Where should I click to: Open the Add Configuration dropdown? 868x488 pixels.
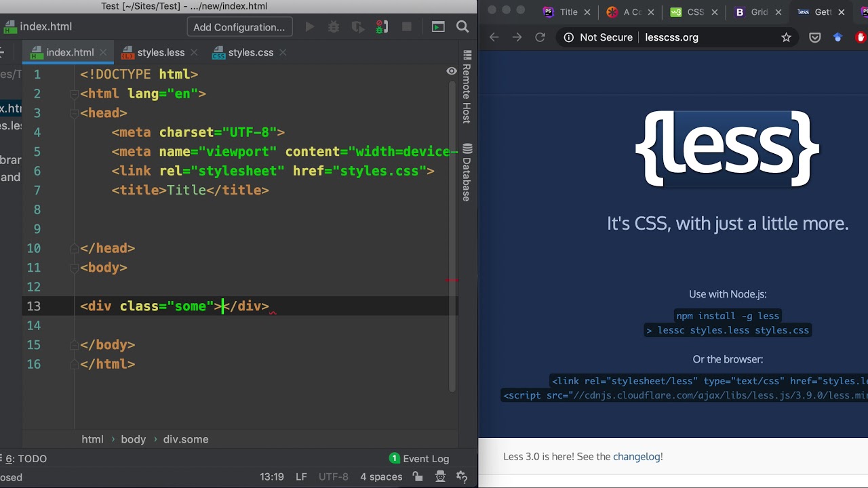(x=239, y=27)
